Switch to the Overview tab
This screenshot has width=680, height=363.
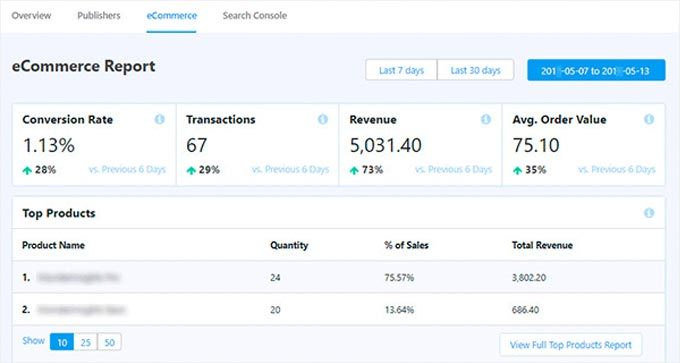(x=31, y=16)
